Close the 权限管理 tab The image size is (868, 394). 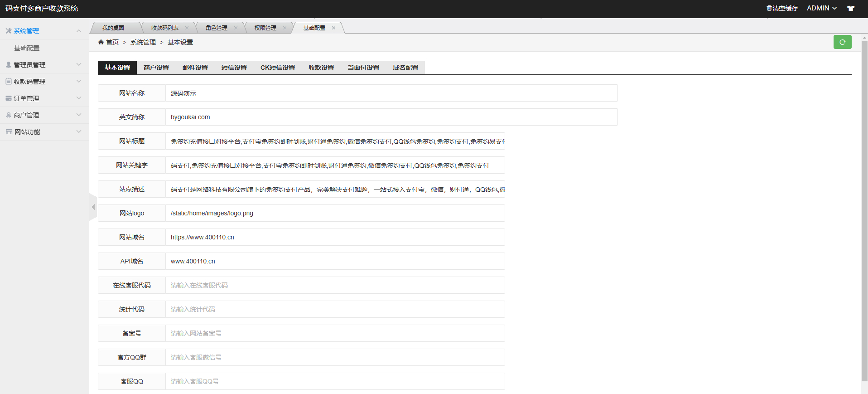[x=285, y=28]
